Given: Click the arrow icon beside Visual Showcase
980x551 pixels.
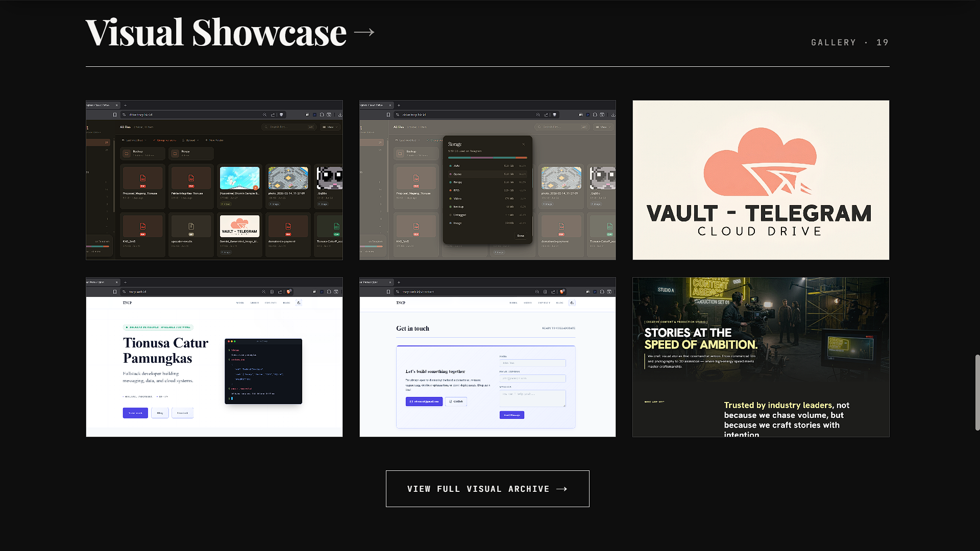Looking at the screenshot, I should (x=364, y=32).
